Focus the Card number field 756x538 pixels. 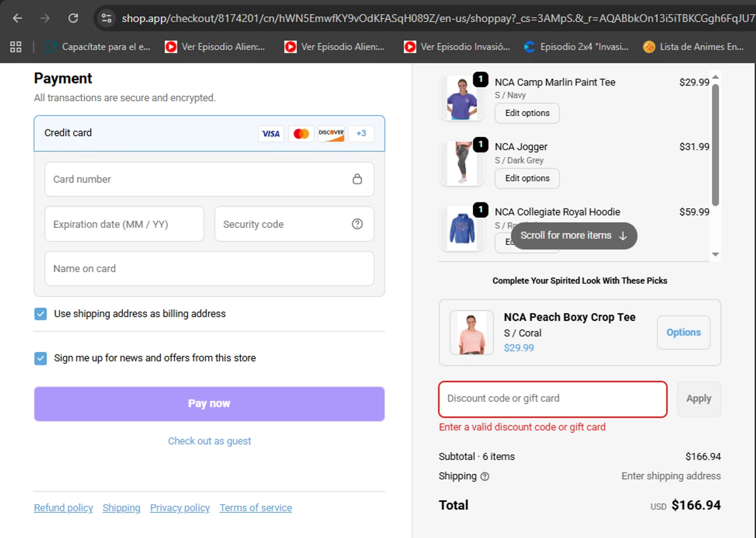pyautogui.click(x=209, y=179)
